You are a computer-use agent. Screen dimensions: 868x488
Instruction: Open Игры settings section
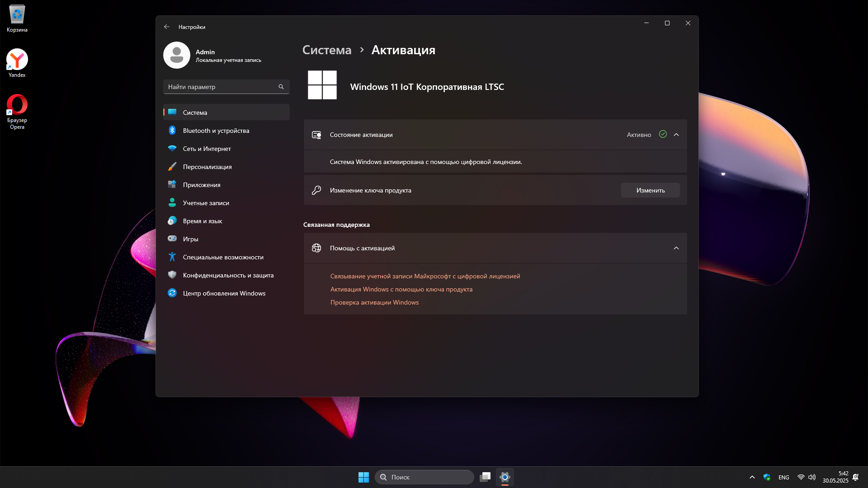tap(190, 239)
